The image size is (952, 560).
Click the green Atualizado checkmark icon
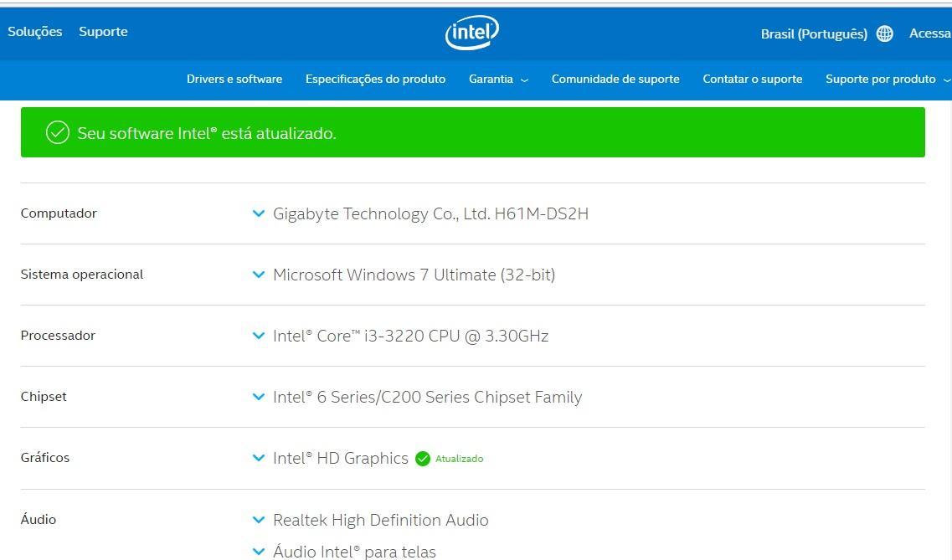[x=423, y=459]
